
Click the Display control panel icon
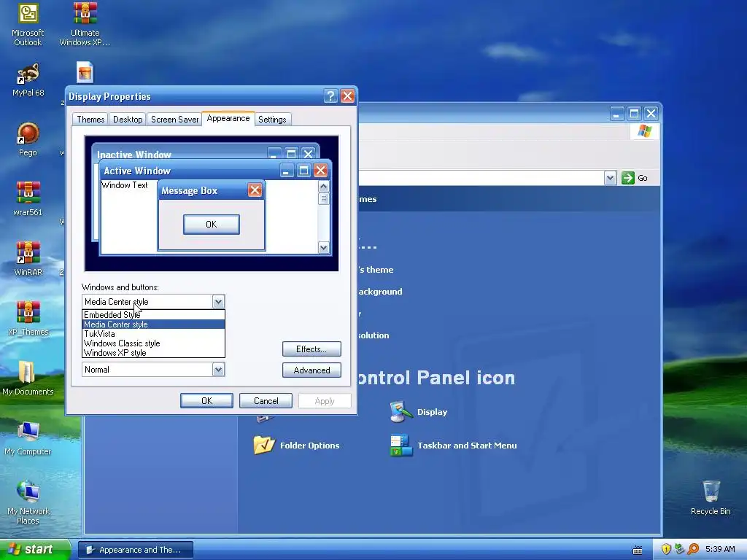400,412
